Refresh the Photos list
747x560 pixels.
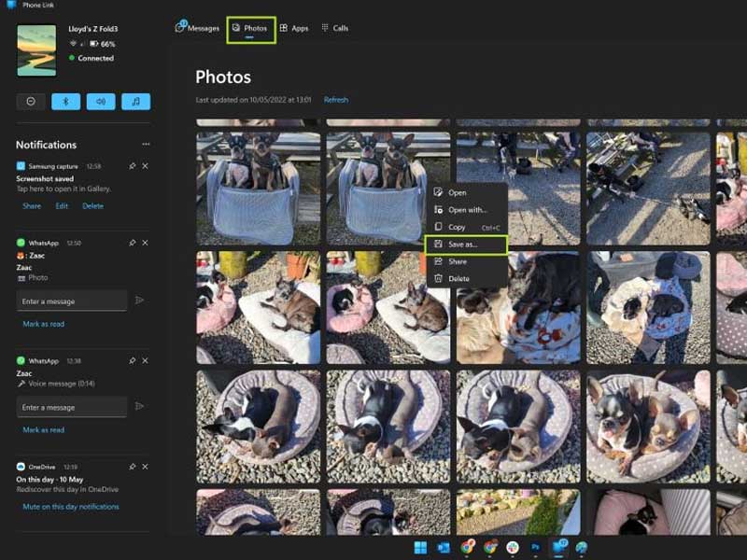tap(336, 100)
